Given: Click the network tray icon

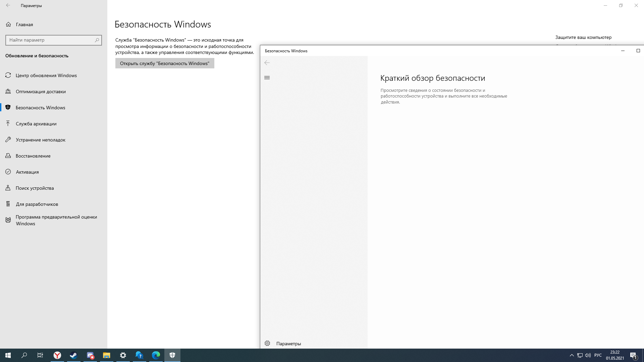Looking at the screenshot, I should (580, 355).
